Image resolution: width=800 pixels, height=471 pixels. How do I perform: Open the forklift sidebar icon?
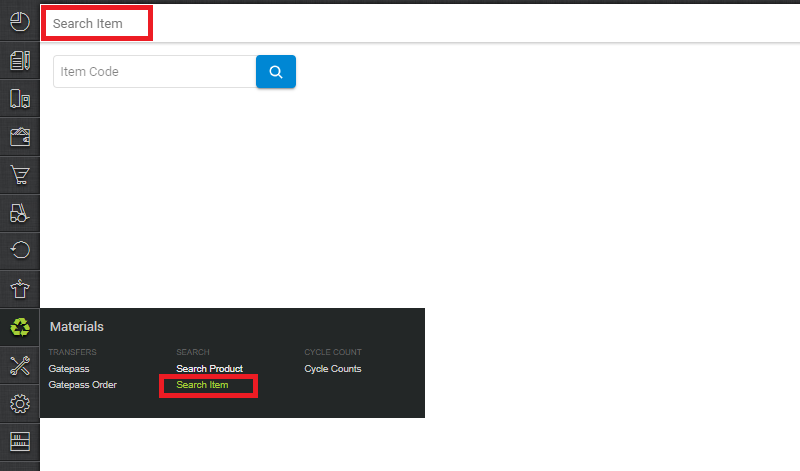tap(20, 213)
